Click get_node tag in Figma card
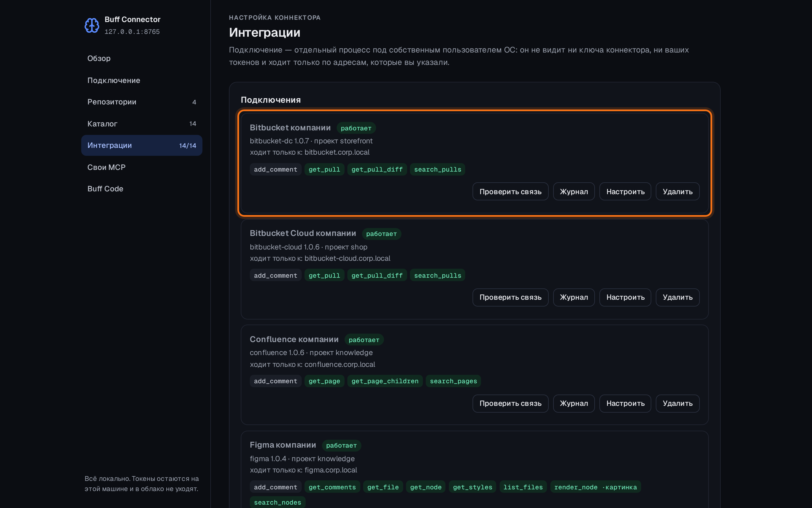 click(x=426, y=487)
